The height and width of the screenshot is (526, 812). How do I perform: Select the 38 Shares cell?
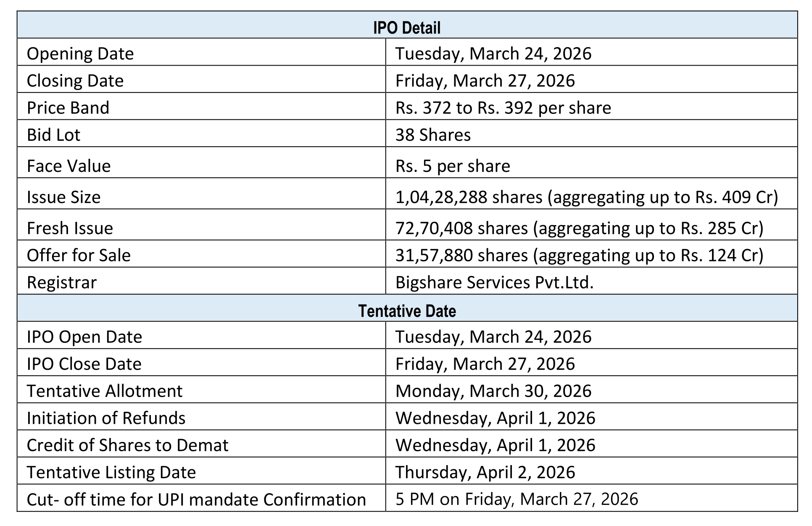click(433, 135)
